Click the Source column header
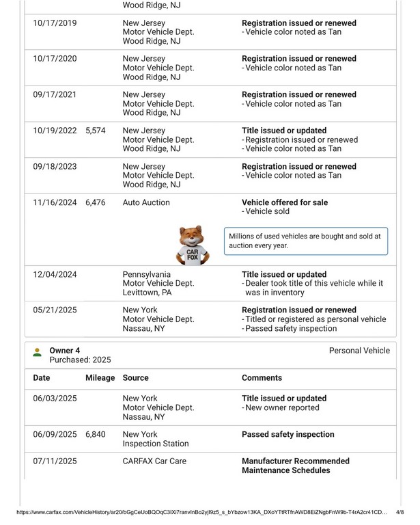The width and height of the screenshot is (420, 525). coord(135,377)
